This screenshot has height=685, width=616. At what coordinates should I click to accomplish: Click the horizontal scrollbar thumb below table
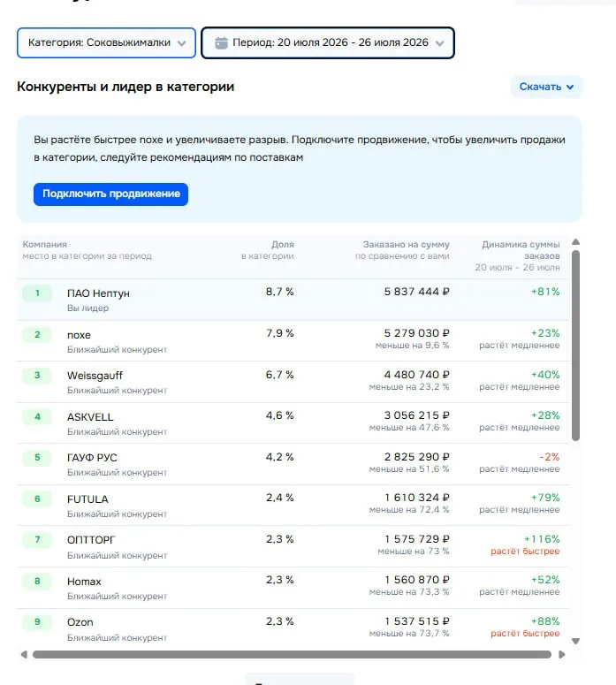292,654
